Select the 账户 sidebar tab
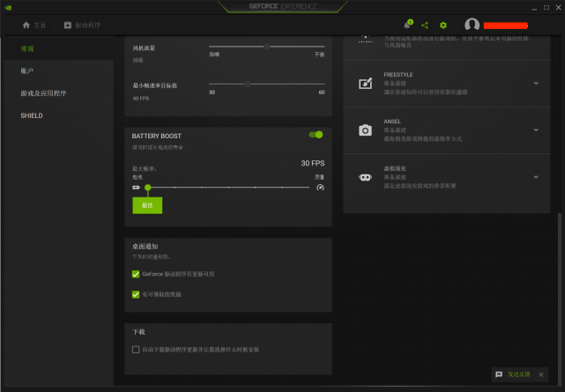565x392 pixels. click(x=57, y=71)
